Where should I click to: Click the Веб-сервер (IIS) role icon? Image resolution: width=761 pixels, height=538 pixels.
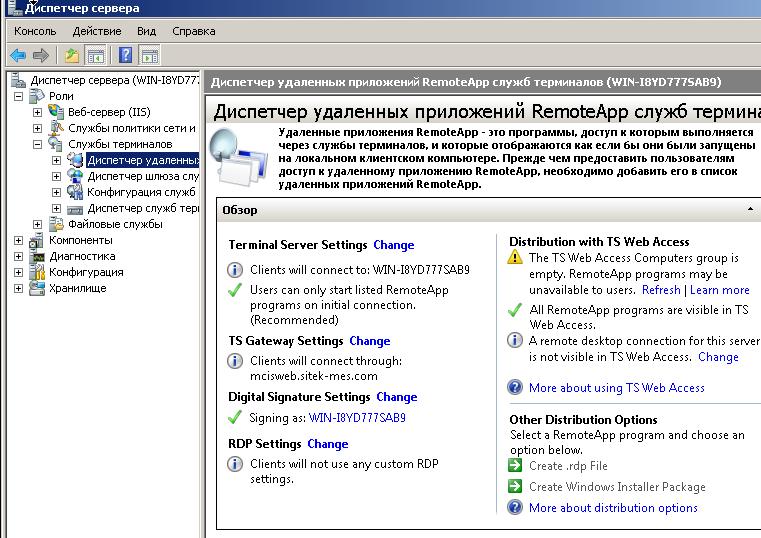coord(56,112)
